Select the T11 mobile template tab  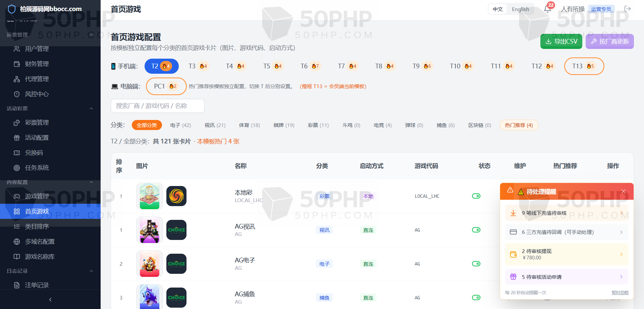(x=502, y=66)
